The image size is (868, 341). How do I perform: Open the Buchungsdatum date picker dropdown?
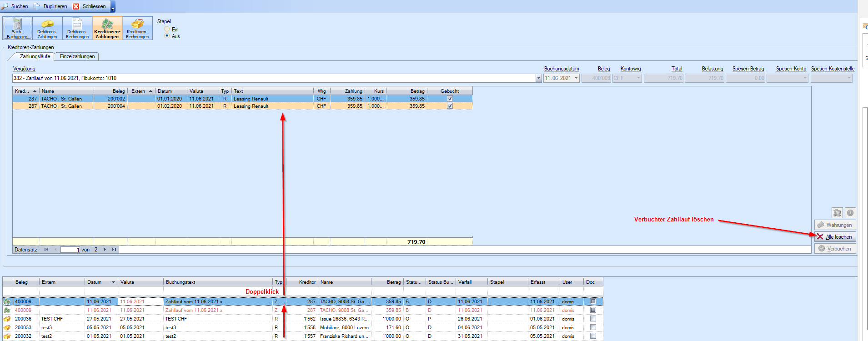click(x=577, y=78)
